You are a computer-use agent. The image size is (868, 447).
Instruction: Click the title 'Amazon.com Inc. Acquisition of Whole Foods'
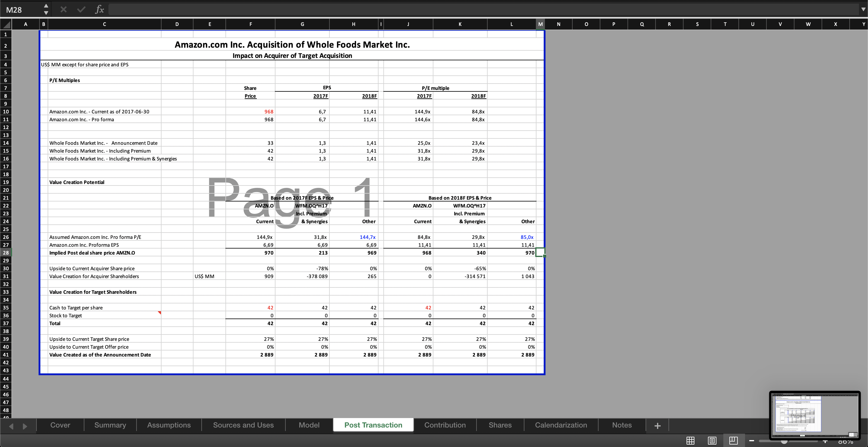pyautogui.click(x=292, y=45)
